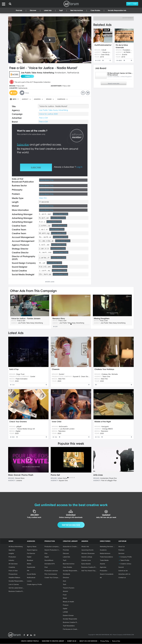The image size is (142, 644).
Task: Add ad to collection with plus circle
Action: coord(83,93)
